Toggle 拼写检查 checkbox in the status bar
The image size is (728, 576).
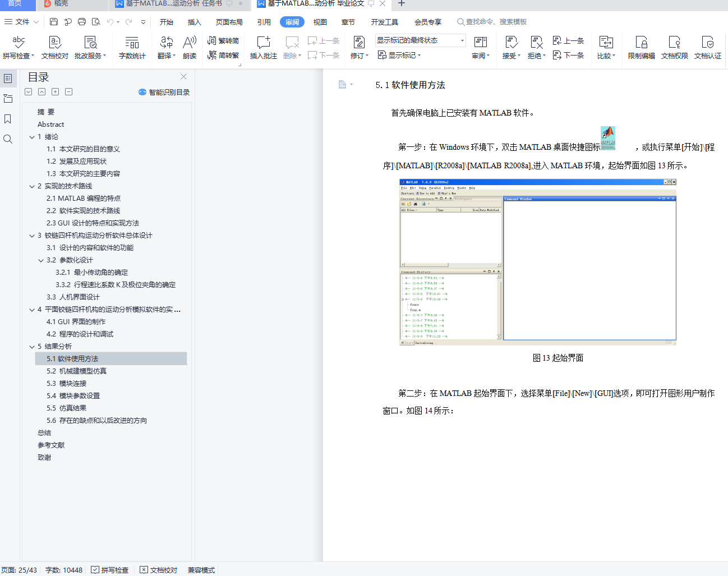point(110,570)
